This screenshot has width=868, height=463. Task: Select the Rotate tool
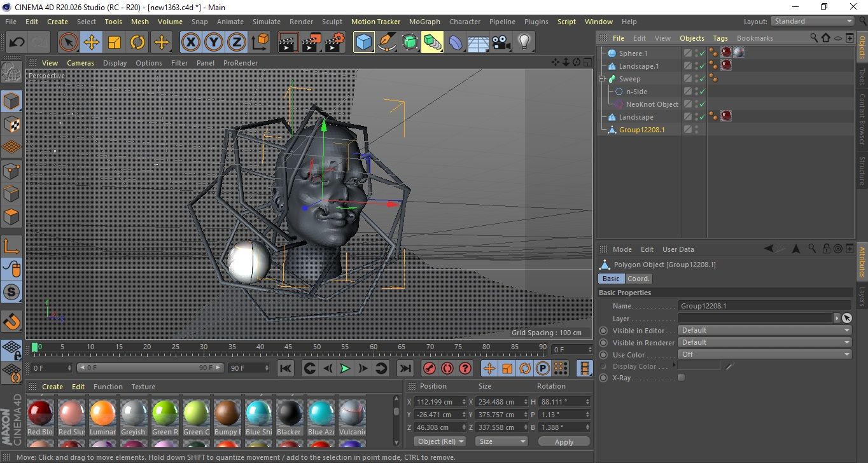[x=137, y=43]
